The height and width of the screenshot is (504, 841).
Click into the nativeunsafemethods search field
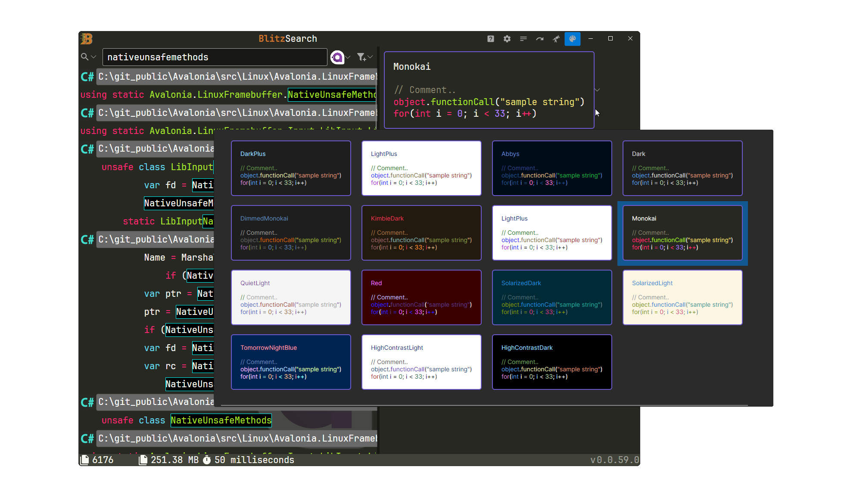pyautogui.click(x=215, y=57)
